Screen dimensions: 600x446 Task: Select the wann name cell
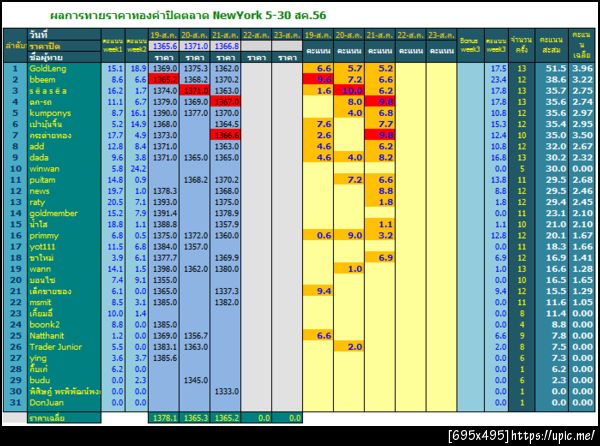tap(64, 269)
